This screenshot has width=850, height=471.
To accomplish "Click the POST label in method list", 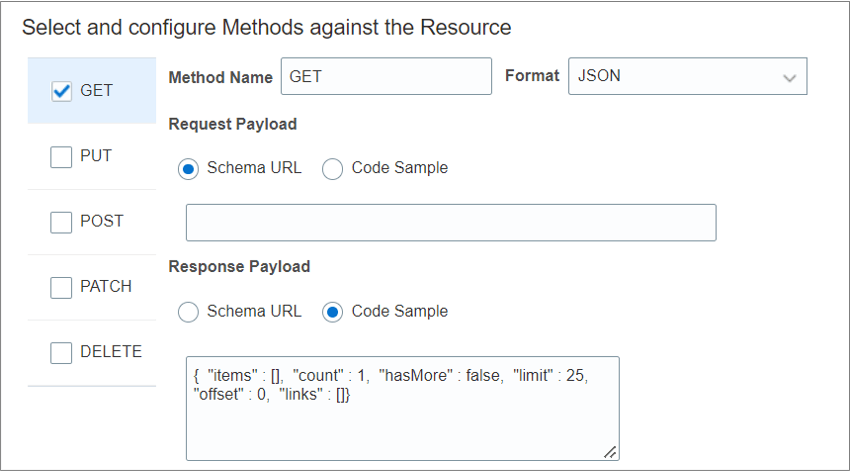I will [102, 222].
